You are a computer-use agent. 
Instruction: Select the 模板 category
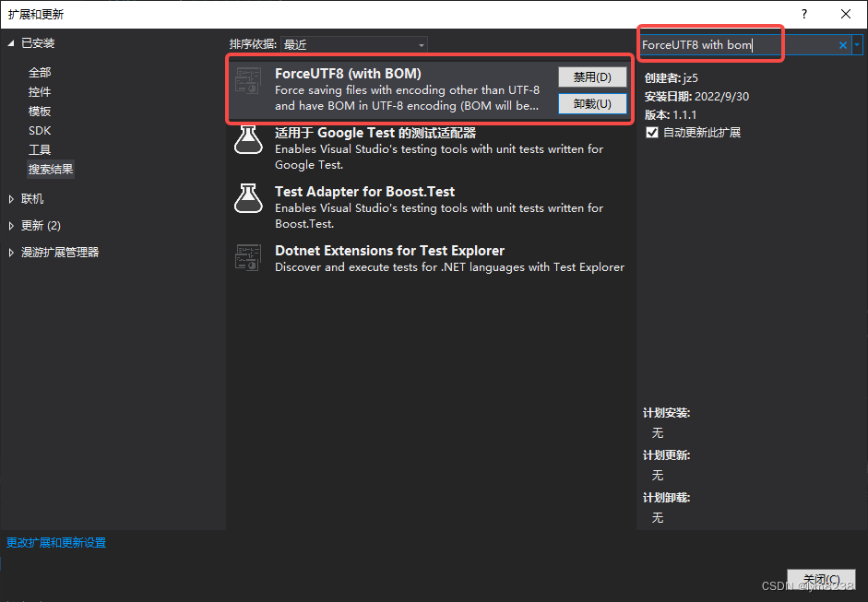coord(40,112)
